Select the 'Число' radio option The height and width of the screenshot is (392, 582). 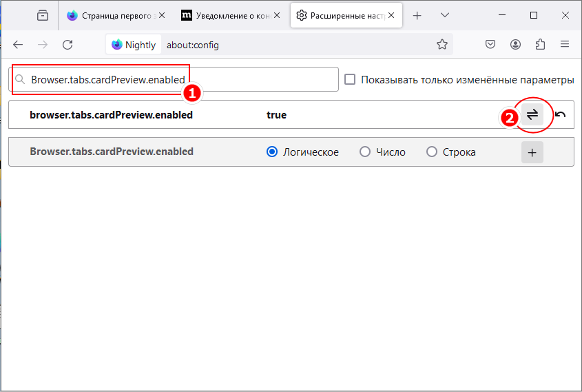click(x=365, y=152)
